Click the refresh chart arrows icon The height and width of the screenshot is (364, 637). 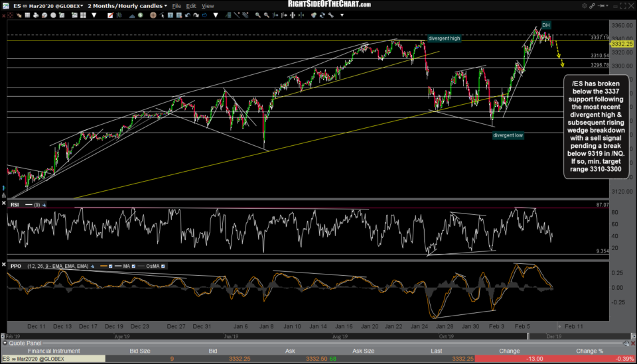pos(322,15)
